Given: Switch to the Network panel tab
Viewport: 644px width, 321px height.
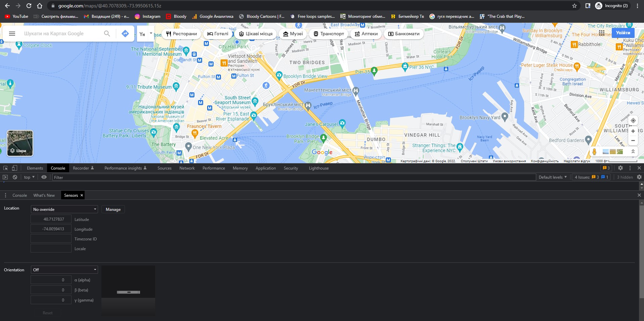Looking at the screenshot, I should (x=187, y=168).
